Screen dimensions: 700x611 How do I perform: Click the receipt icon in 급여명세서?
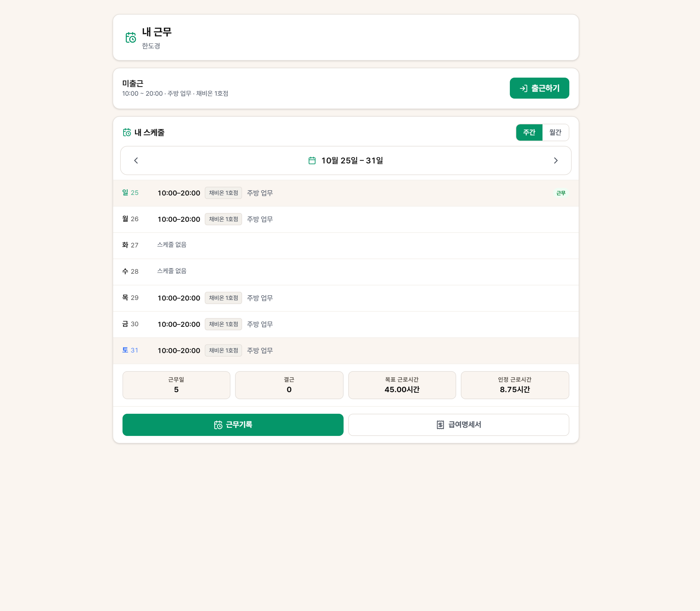pos(440,425)
